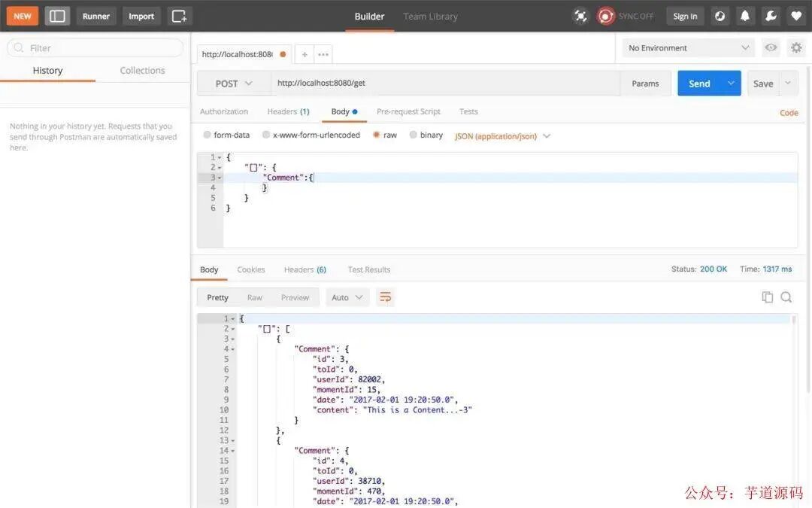
Task: Open JSON (application/json) content type dropdown
Action: [x=502, y=135]
